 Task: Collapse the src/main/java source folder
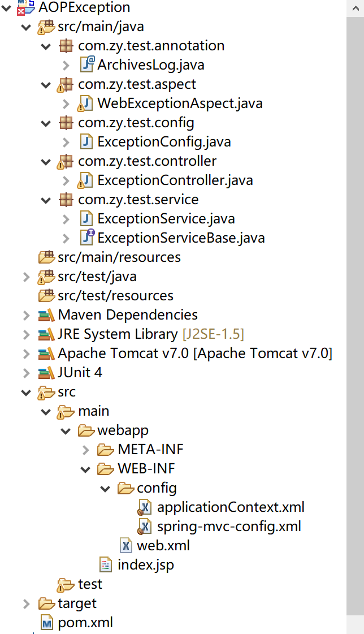pos(26,26)
